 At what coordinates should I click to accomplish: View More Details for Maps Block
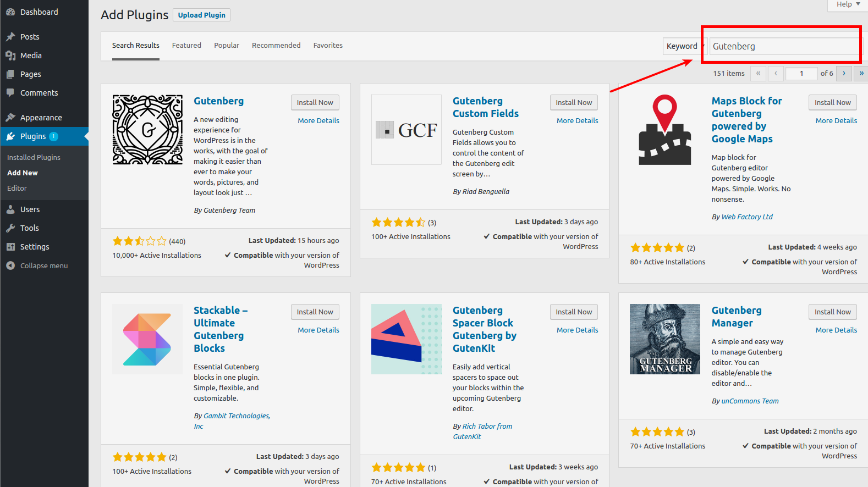pos(836,120)
